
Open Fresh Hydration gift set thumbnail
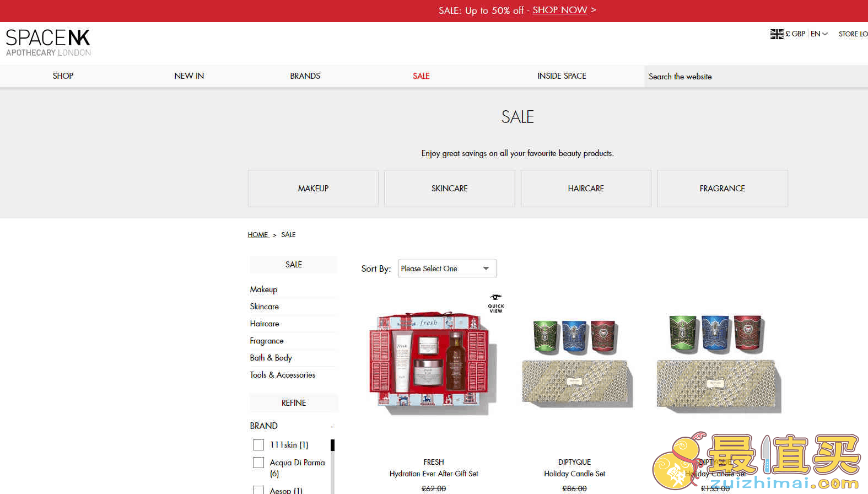click(x=434, y=364)
